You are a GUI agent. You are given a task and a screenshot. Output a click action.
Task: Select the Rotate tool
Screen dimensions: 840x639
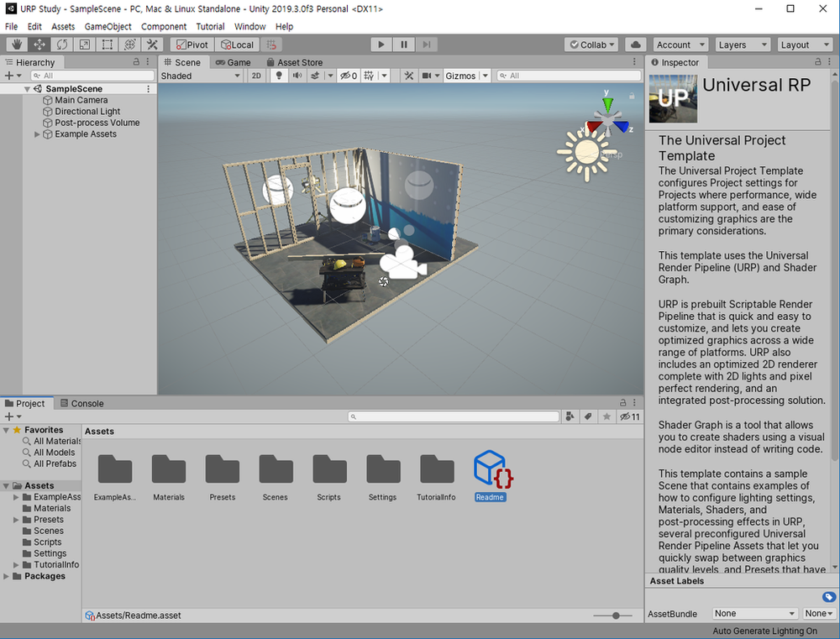coord(62,45)
